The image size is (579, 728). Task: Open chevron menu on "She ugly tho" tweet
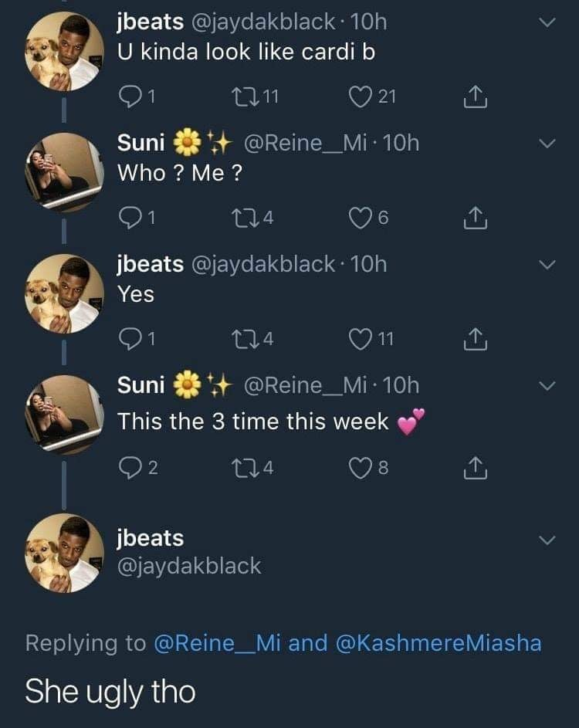point(546,540)
